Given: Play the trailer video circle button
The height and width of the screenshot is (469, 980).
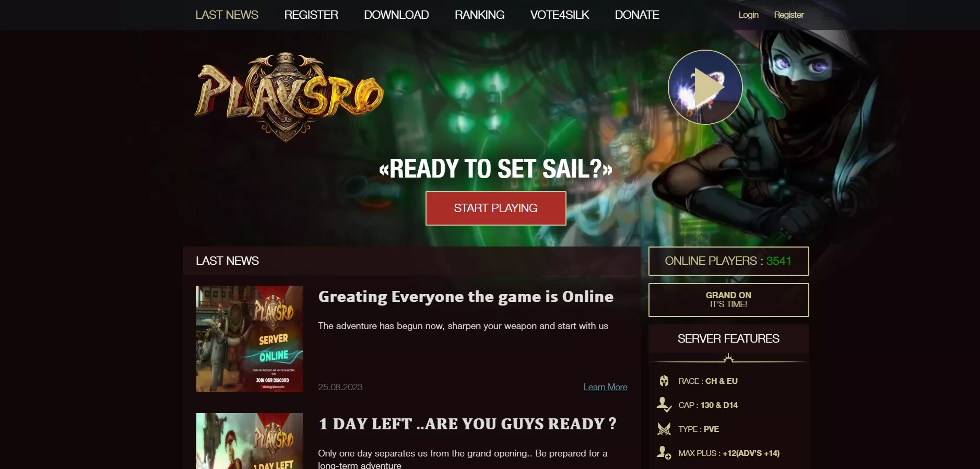Looking at the screenshot, I should click(705, 87).
